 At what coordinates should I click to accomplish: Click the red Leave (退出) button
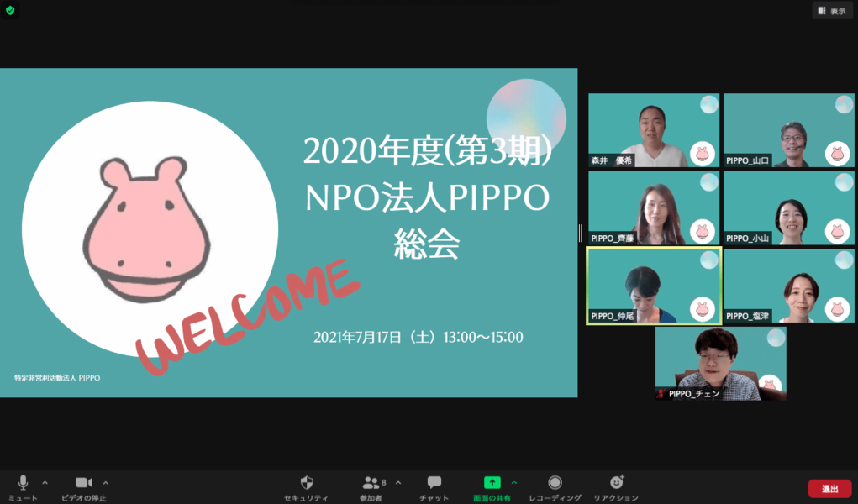coord(829,489)
